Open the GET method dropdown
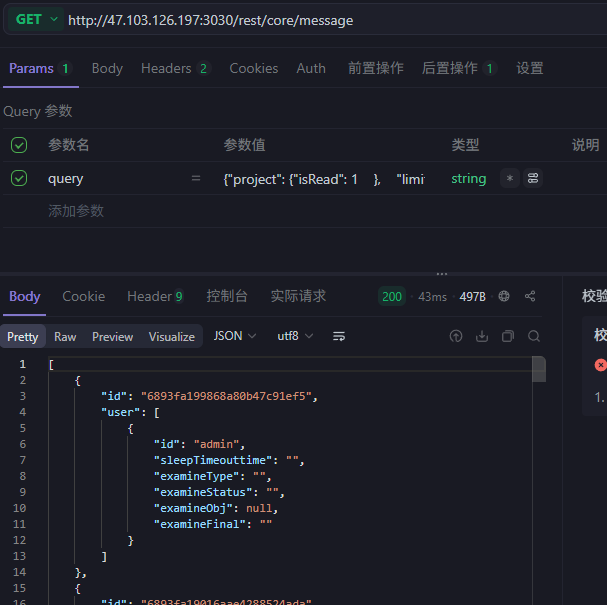The width and height of the screenshot is (607, 605). 36,19
